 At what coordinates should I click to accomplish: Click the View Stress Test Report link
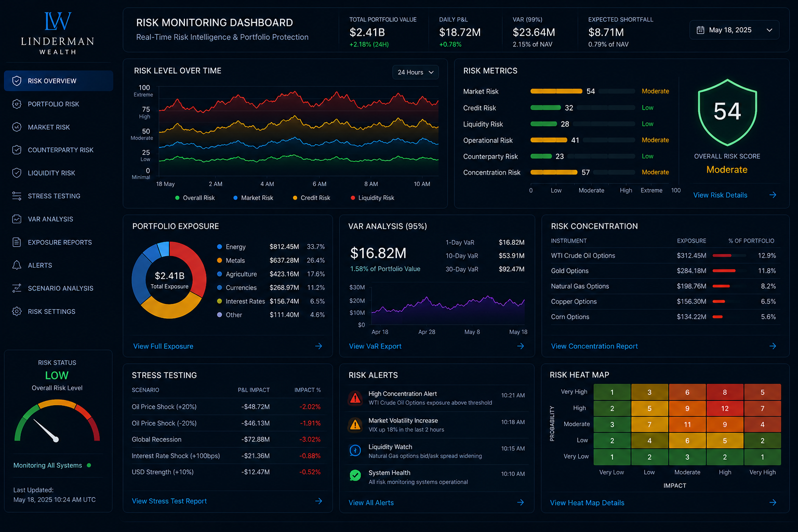click(x=169, y=501)
